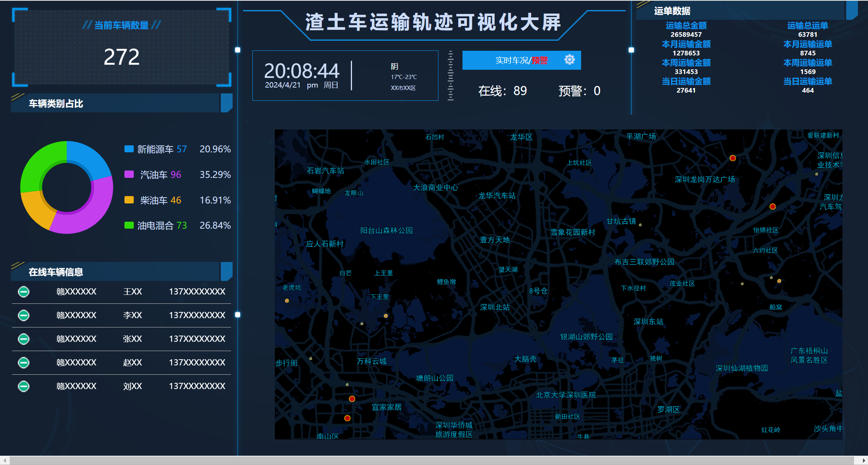
Task: Click green status icon in 王XX row
Action: click(24, 291)
